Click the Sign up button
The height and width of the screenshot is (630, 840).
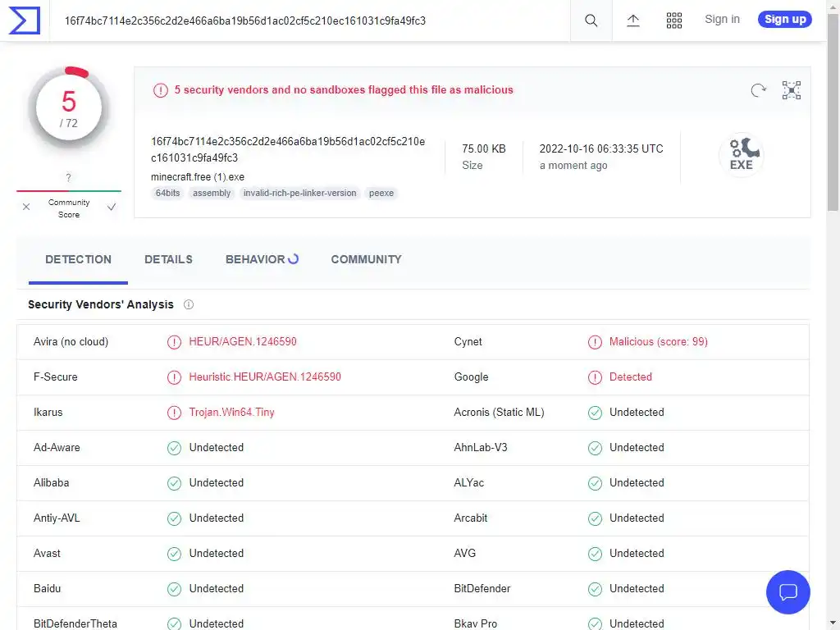[785, 20]
